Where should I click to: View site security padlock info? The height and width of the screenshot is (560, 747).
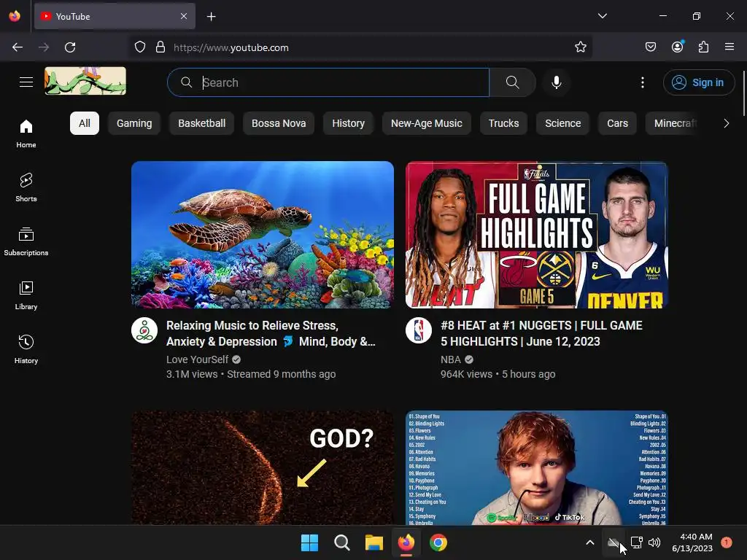point(160,47)
